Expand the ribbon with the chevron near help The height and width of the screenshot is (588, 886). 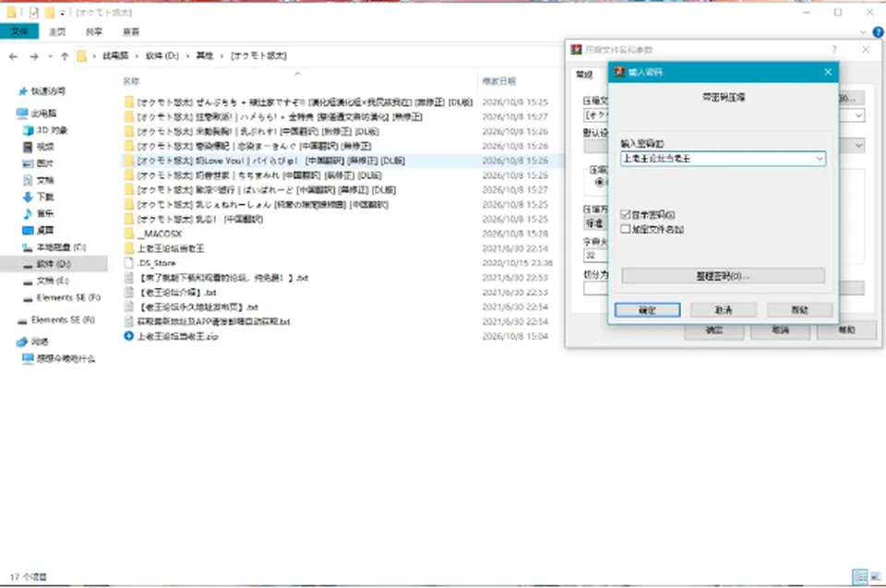tap(862, 32)
